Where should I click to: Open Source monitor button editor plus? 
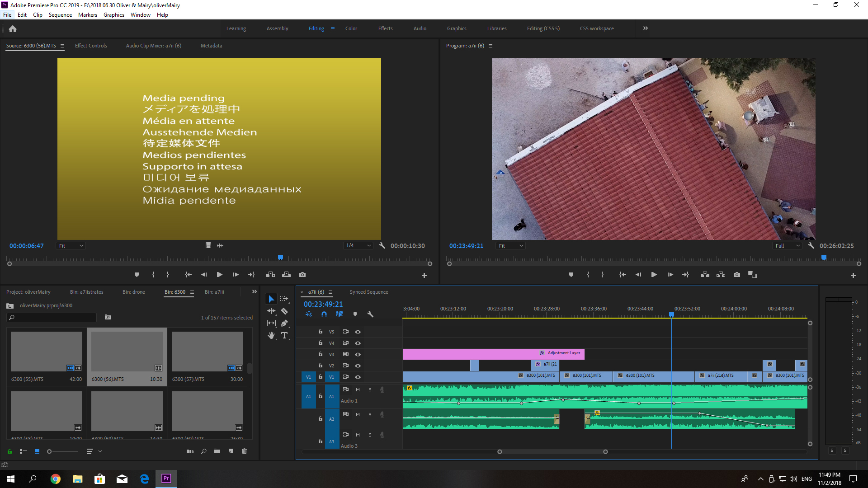(x=424, y=275)
